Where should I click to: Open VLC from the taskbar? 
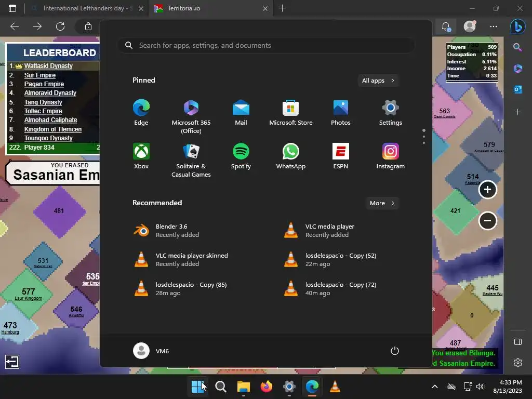(x=335, y=387)
